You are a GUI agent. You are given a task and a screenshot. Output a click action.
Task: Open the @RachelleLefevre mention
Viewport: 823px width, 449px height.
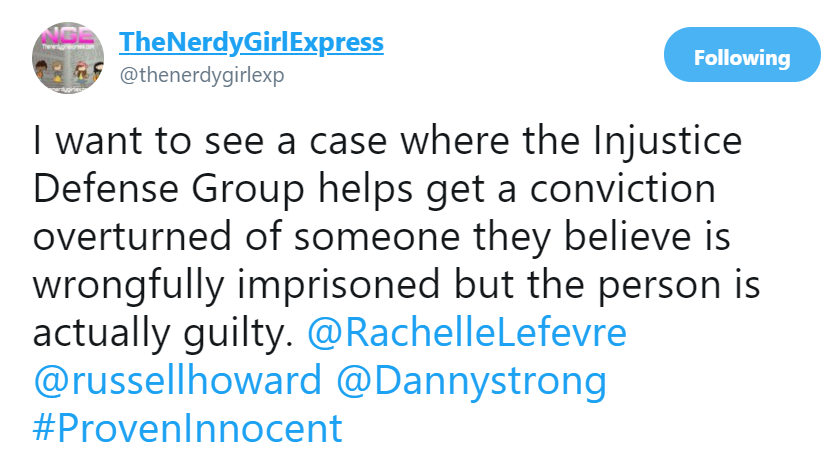(468, 334)
